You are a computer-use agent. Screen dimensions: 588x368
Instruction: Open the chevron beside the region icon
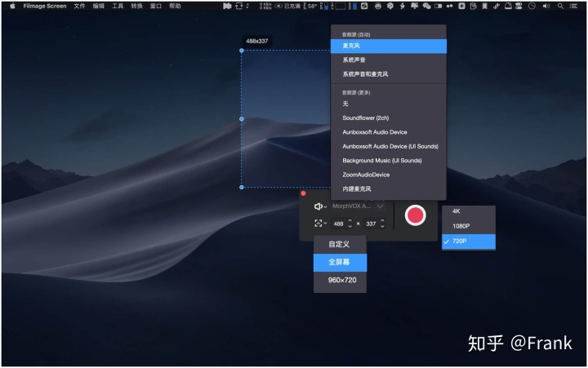coord(325,224)
